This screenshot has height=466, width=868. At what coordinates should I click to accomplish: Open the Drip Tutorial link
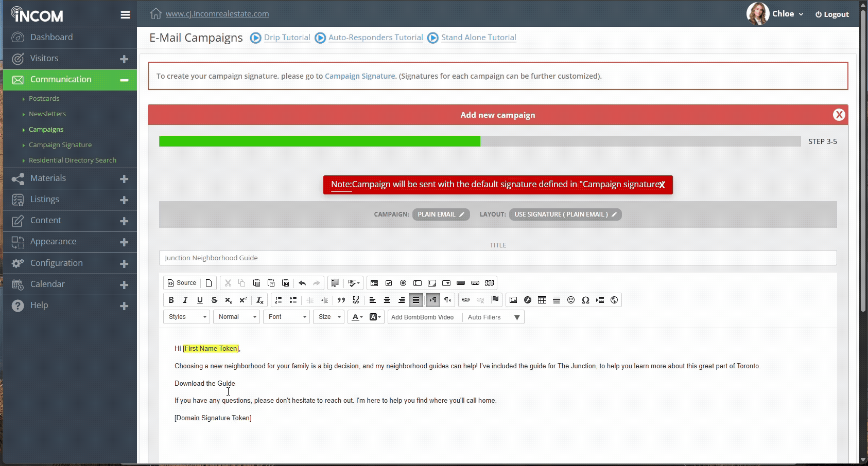[287, 38]
